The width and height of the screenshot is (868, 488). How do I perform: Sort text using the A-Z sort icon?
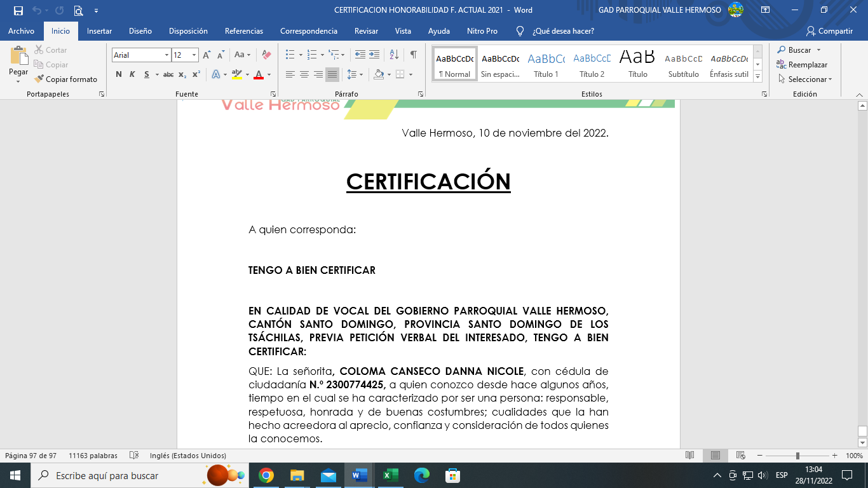pyautogui.click(x=394, y=55)
